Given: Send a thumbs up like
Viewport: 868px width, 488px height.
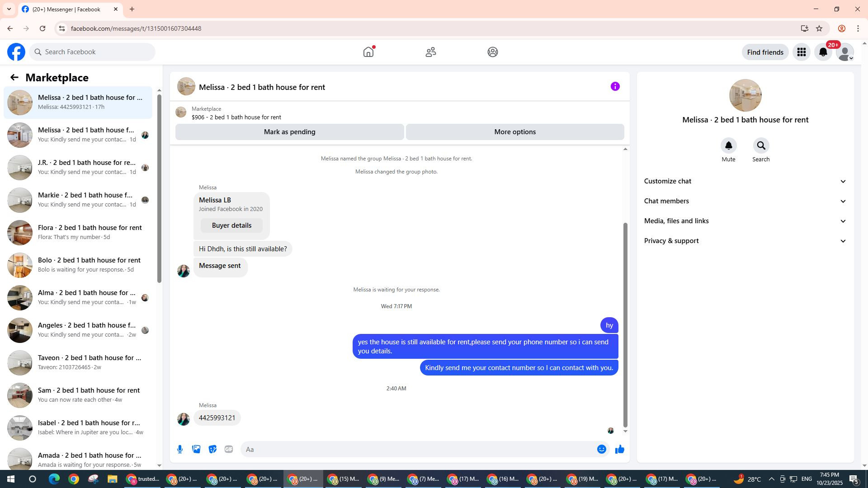Looking at the screenshot, I should [619, 449].
